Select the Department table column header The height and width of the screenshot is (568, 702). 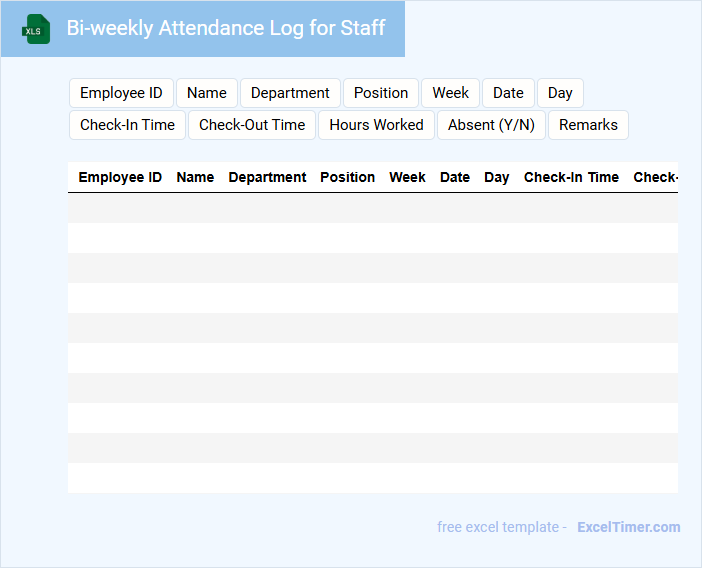(267, 177)
